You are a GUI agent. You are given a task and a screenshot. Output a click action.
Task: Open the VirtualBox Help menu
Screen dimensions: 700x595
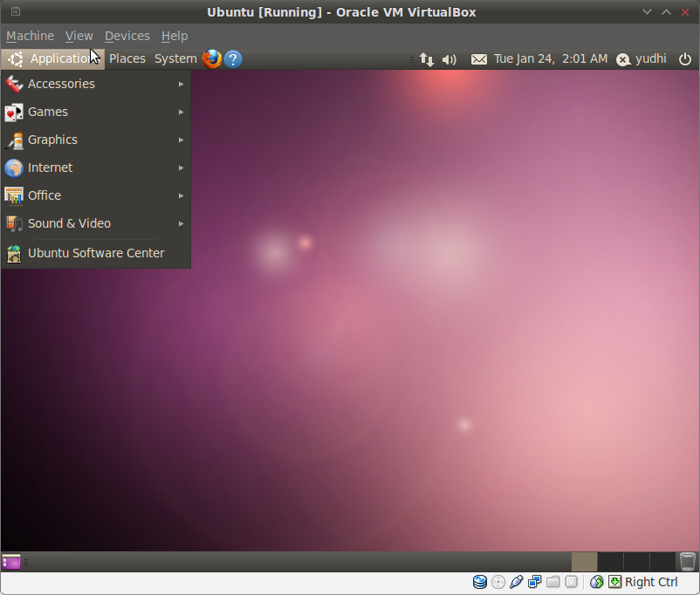click(175, 36)
